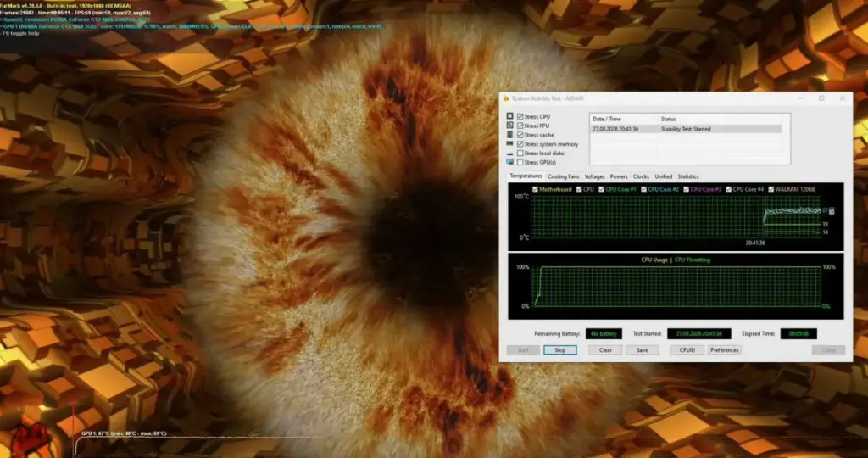Toggle the CPU Core #4 graph checkbox
The width and height of the screenshot is (868, 458).
tap(728, 189)
